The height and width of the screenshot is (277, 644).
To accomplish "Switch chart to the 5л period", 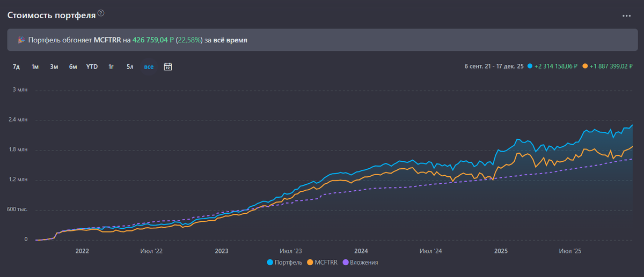I will click(x=130, y=67).
